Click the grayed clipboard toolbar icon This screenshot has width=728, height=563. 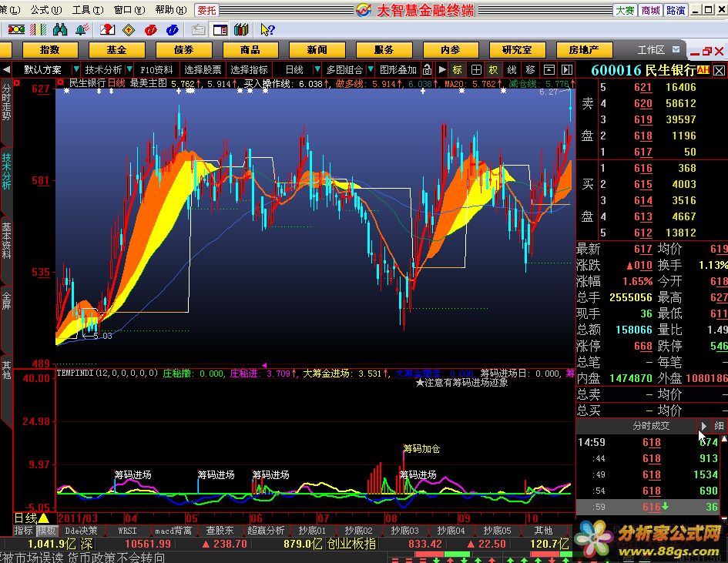199,30
